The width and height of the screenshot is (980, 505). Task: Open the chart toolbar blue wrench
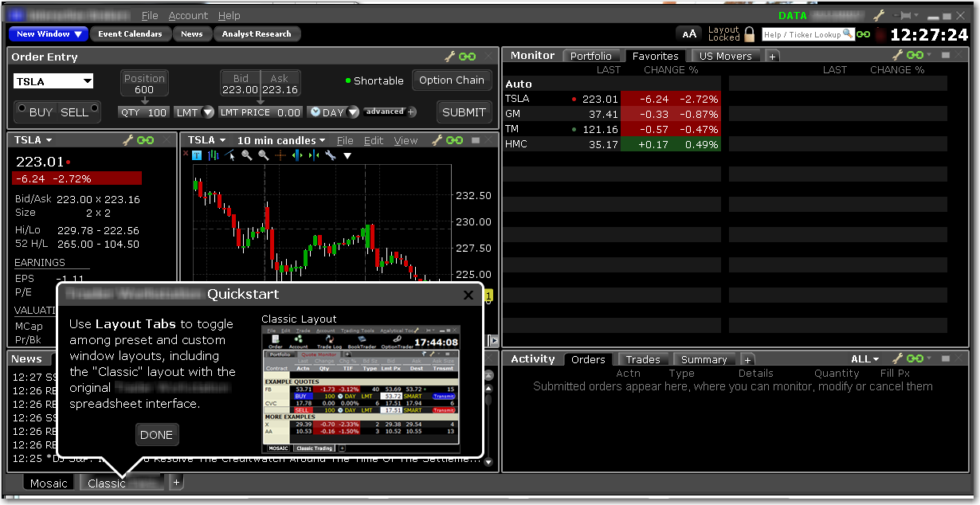click(x=330, y=155)
